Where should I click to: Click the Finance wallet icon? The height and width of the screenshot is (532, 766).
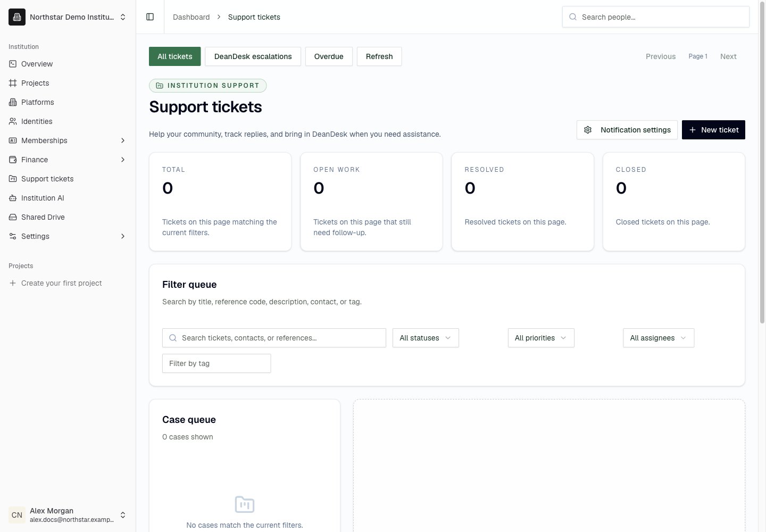tap(13, 160)
